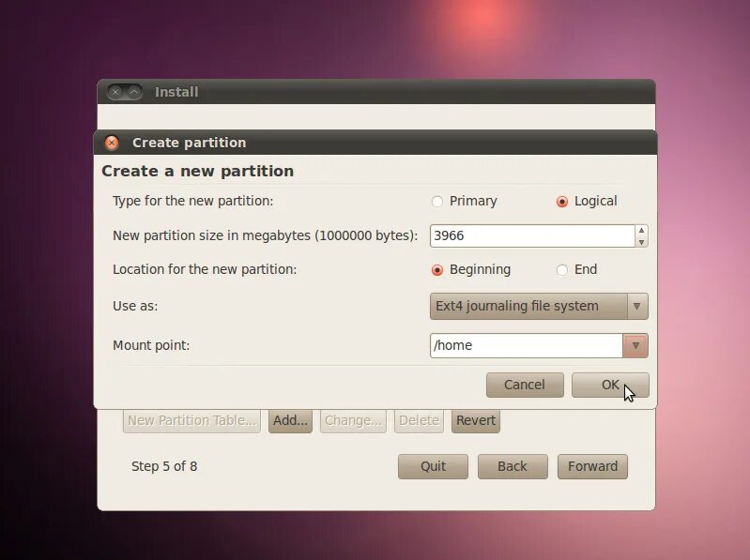The width and height of the screenshot is (750, 560).
Task: Go Forward to next install step
Action: [x=592, y=466]
